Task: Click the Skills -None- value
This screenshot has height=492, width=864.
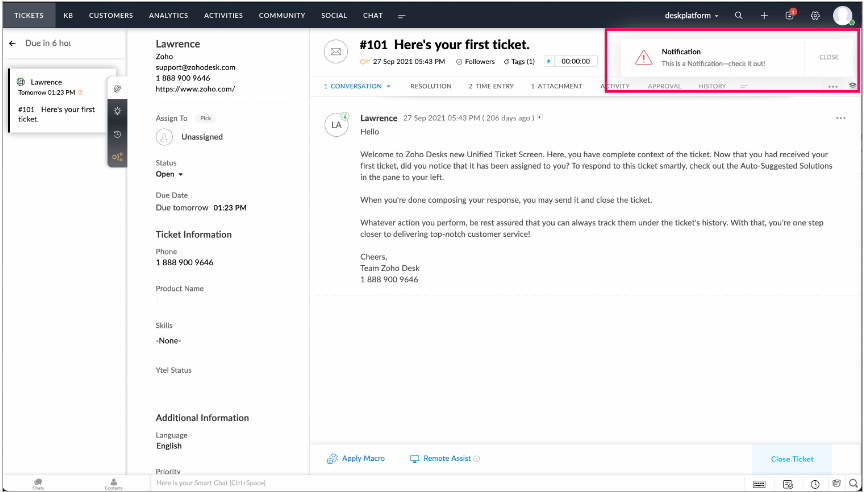Action: [x=169, y=340]
